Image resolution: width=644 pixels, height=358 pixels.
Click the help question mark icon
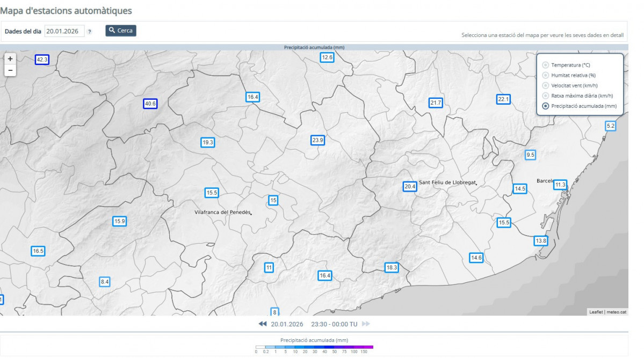tap(90, 32)
